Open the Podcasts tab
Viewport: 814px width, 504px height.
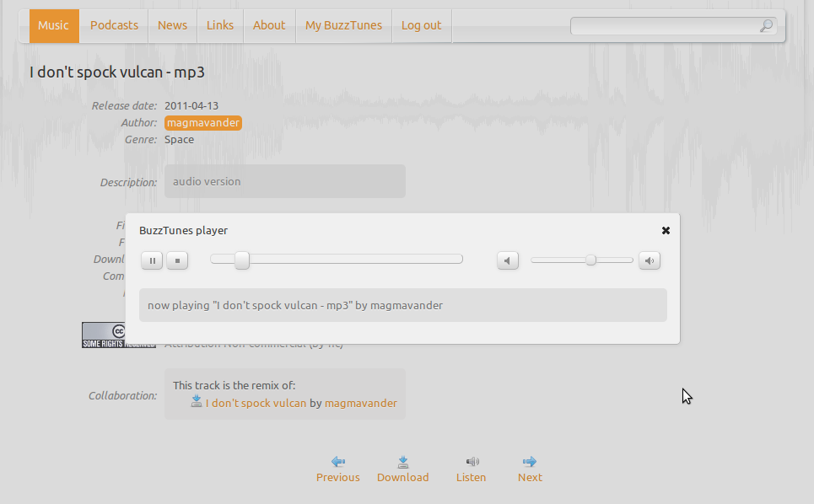pyautogui.click(x=114, y=26)
